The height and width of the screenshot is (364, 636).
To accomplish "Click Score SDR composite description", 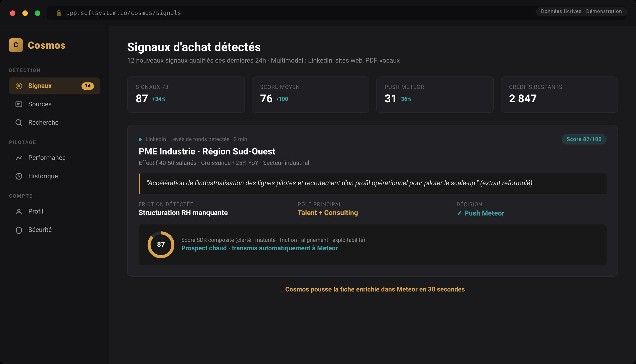I will pos(273,240).
